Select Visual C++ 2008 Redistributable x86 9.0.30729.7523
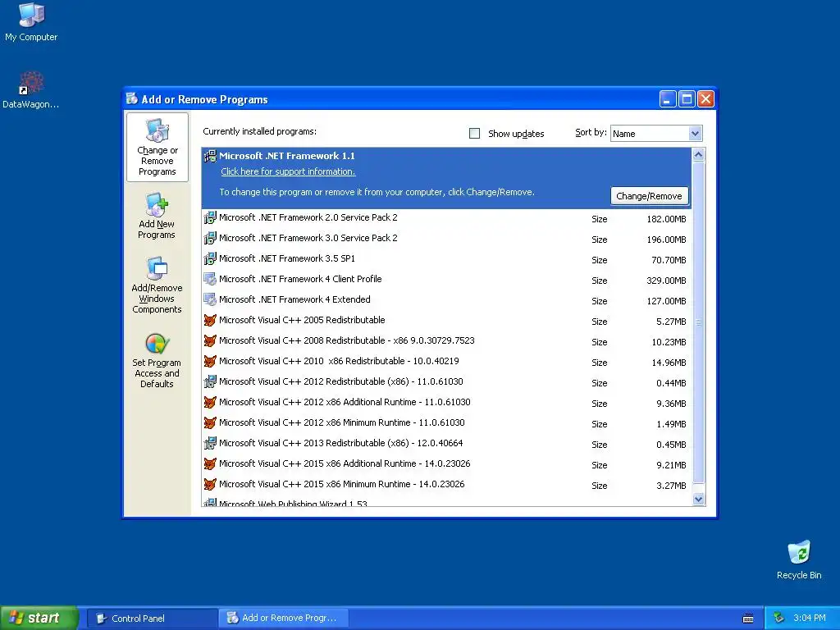The image size is (840, 630). tap(447, 341)
